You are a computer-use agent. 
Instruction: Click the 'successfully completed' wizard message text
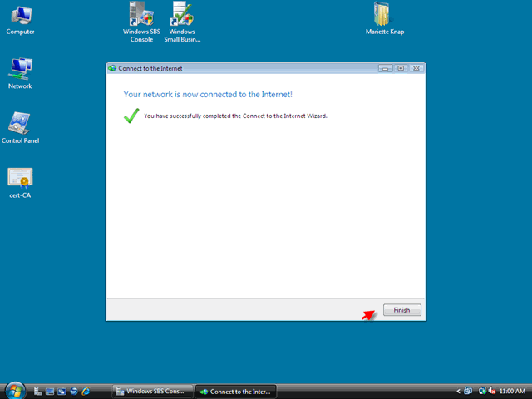click(x=235, y=116)
